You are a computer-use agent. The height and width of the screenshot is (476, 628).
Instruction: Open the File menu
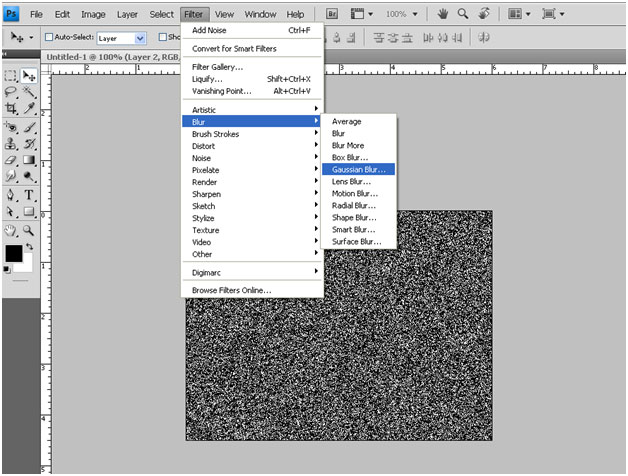point(36,14)
